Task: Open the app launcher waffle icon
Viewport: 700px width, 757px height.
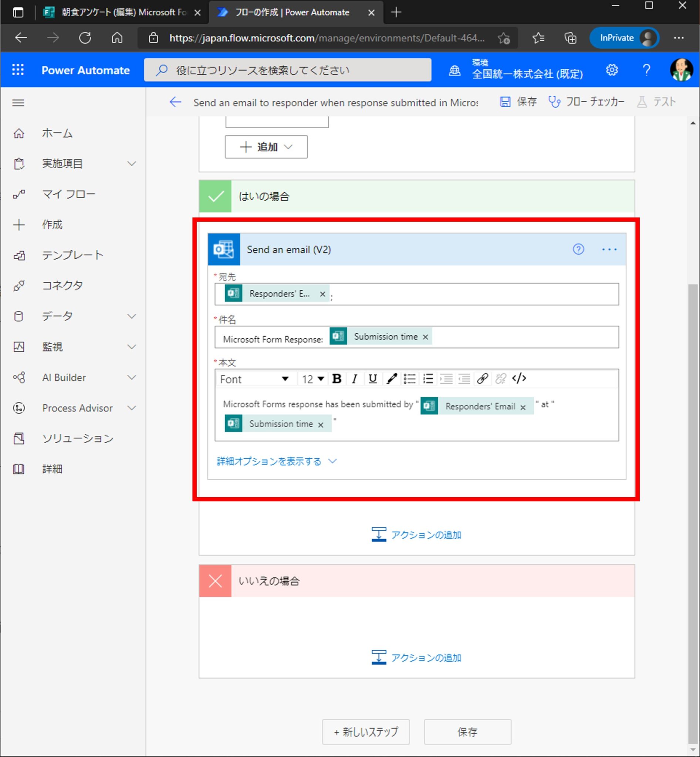Action: tap(18, 70)
